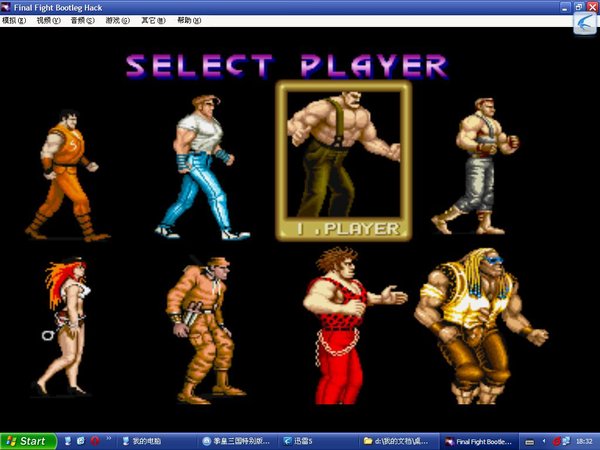Expand hidden system tray icons arrow

(544, 442)
